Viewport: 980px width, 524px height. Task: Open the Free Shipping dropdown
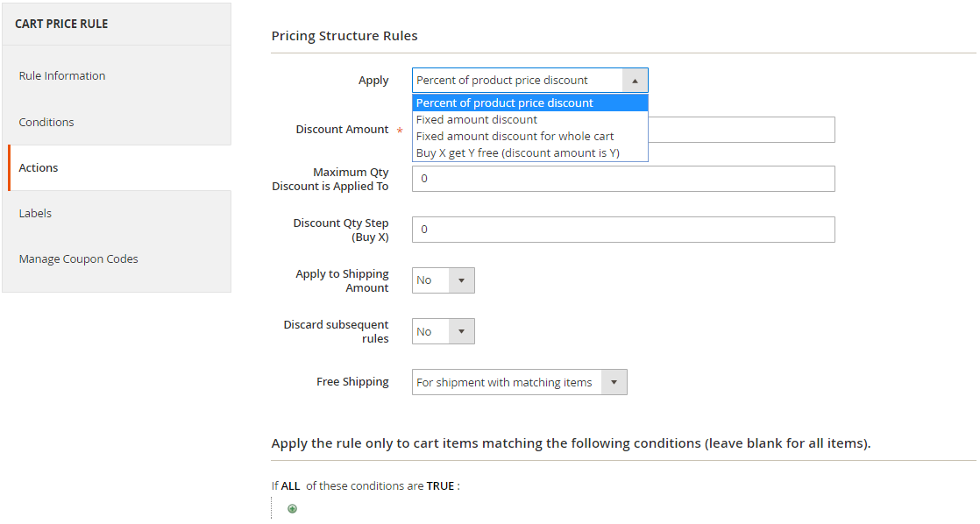point(519,382)
